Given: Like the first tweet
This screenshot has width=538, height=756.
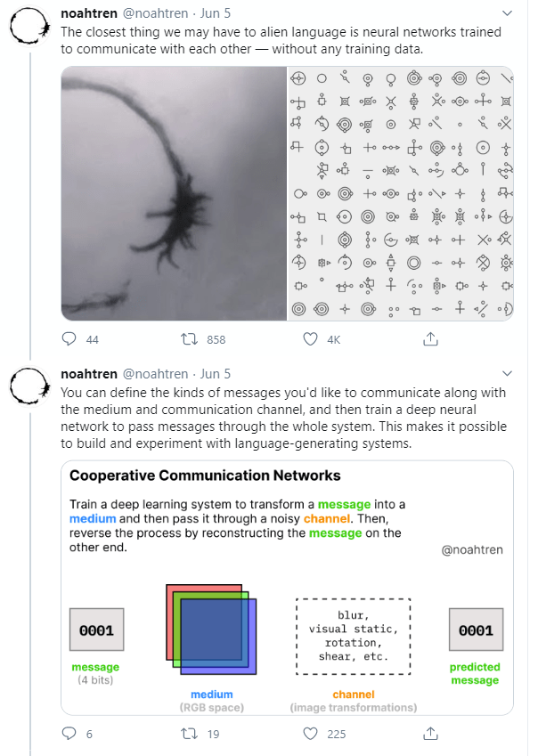Looking at the screenshot, I should tap(309, 339).
